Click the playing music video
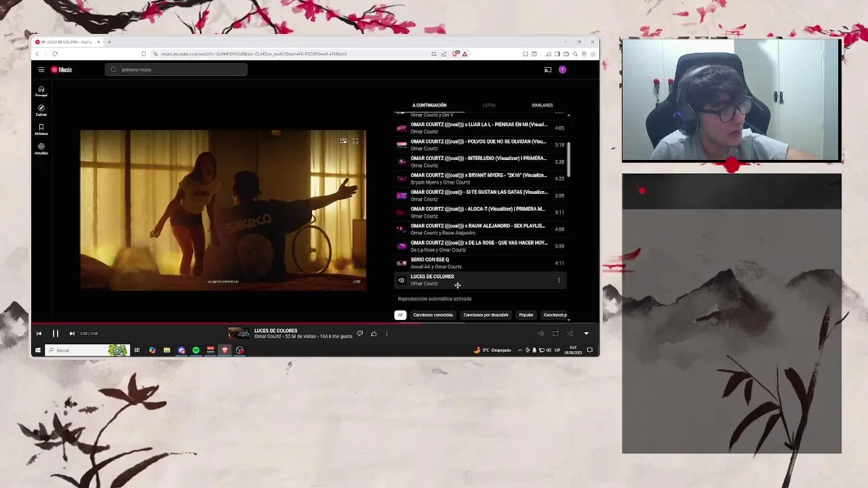 223,210
